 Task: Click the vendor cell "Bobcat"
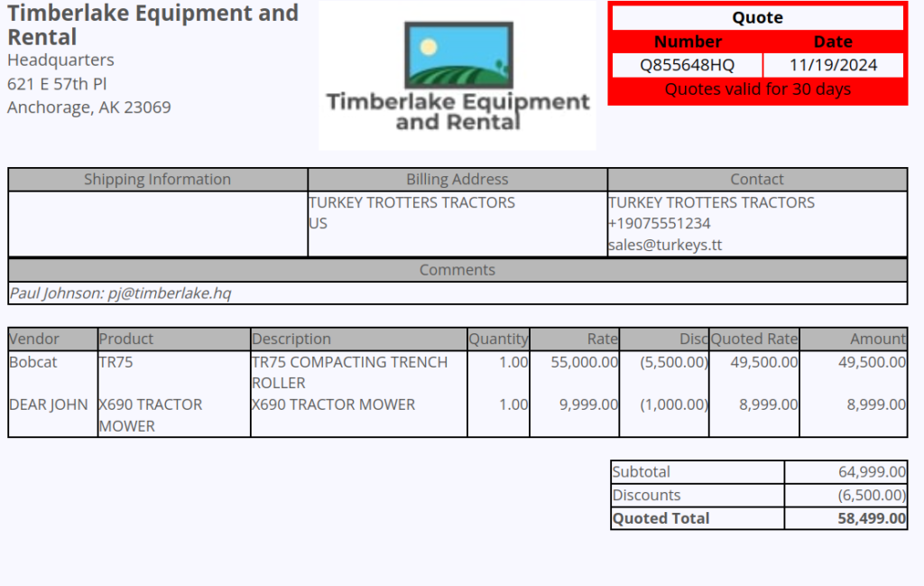pos(33,362)
